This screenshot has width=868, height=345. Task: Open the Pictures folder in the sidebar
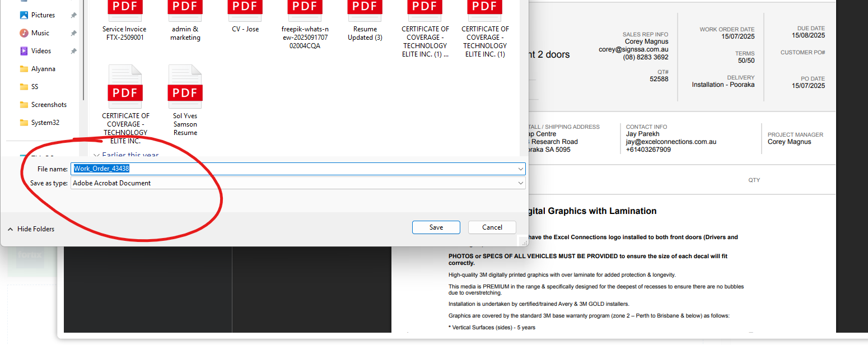[x=43, y=15]
